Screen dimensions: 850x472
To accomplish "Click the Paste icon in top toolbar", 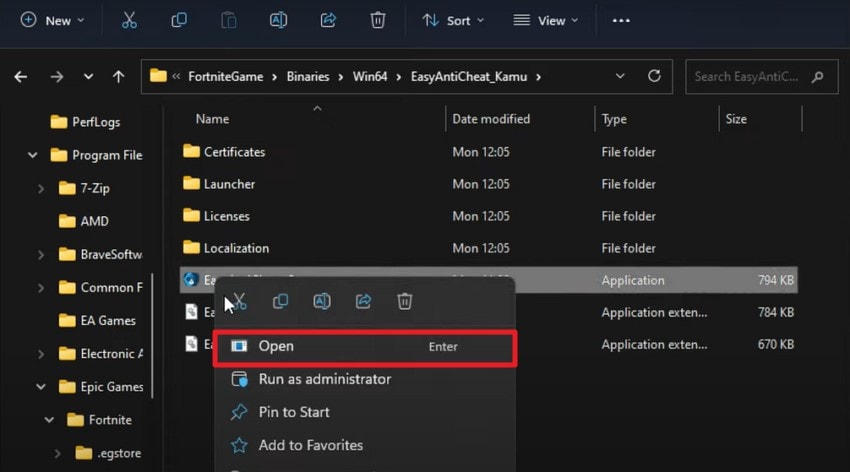I will 229,21.
